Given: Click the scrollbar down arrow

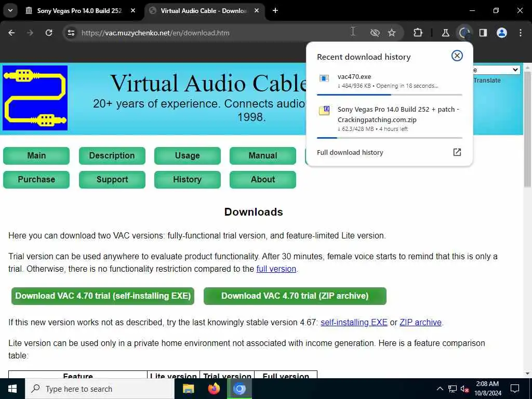Looking at the screenshot, I should coord(527,374).
